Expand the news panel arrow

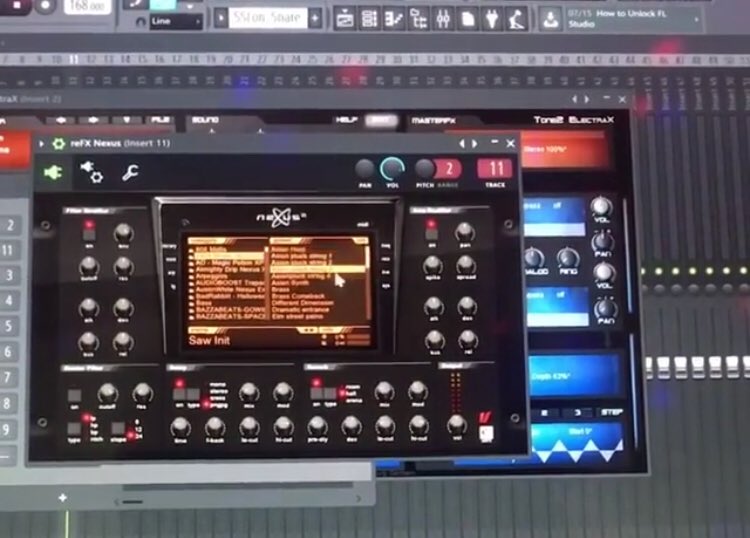tap(696, 20)
